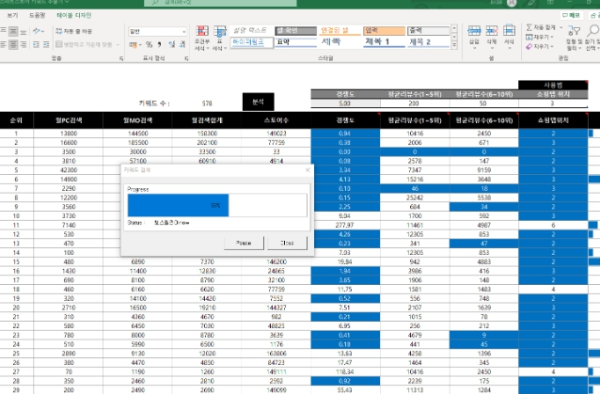
Task: Open number format dialog launcher
Action: click(x=186, y=58)
